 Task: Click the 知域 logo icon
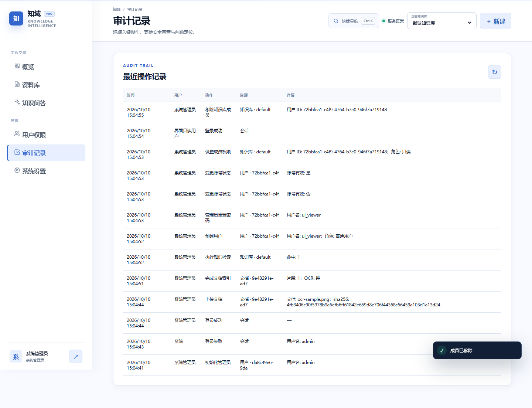(16, 18)
